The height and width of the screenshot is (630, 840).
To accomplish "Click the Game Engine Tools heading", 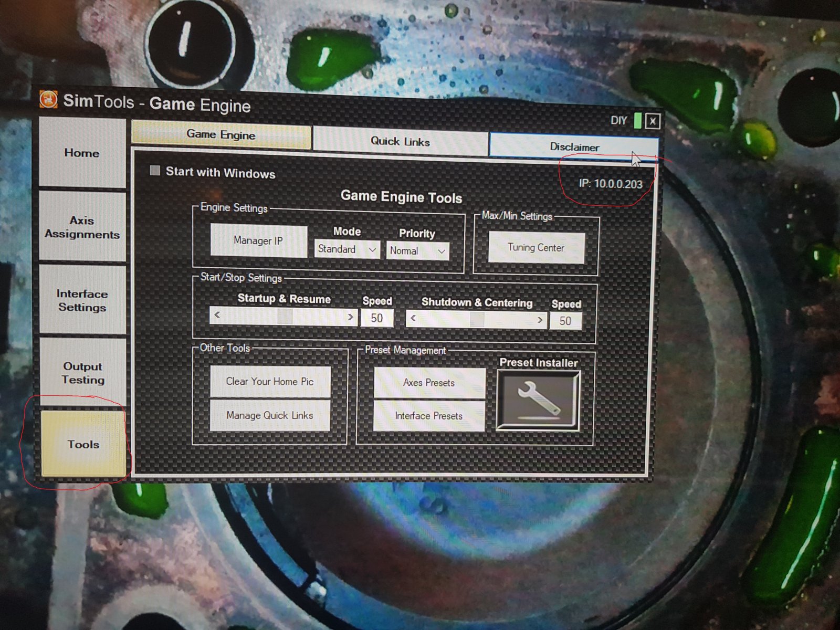I will pyautogui.click(x=402, y=197).
